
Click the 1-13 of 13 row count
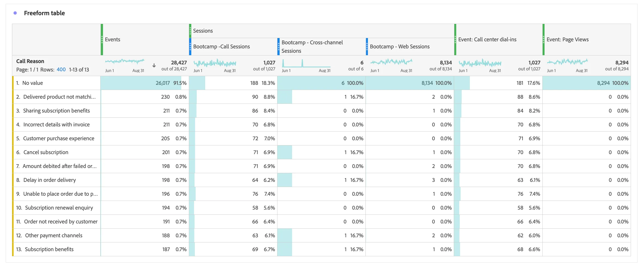79,70
